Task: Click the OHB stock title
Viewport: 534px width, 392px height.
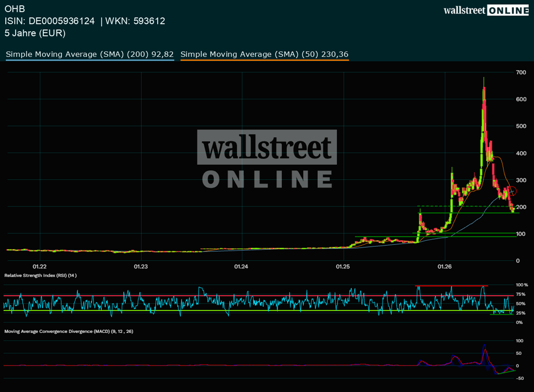Action: [15, 9]
